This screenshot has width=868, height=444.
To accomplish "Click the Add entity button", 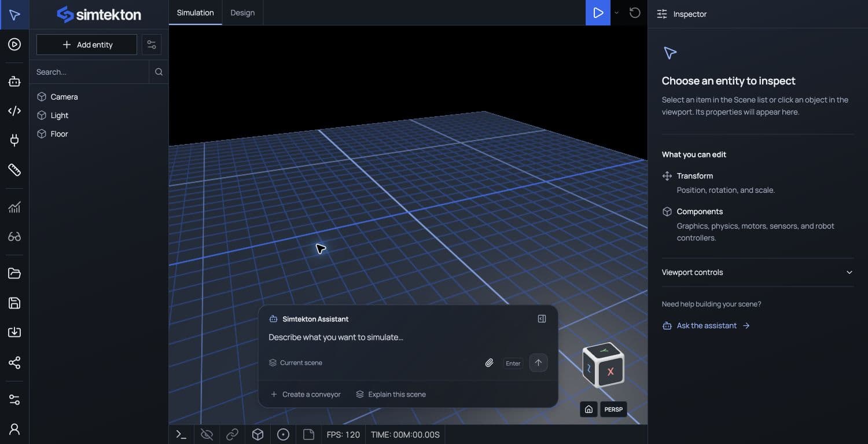I will click(x=87, y=45).
